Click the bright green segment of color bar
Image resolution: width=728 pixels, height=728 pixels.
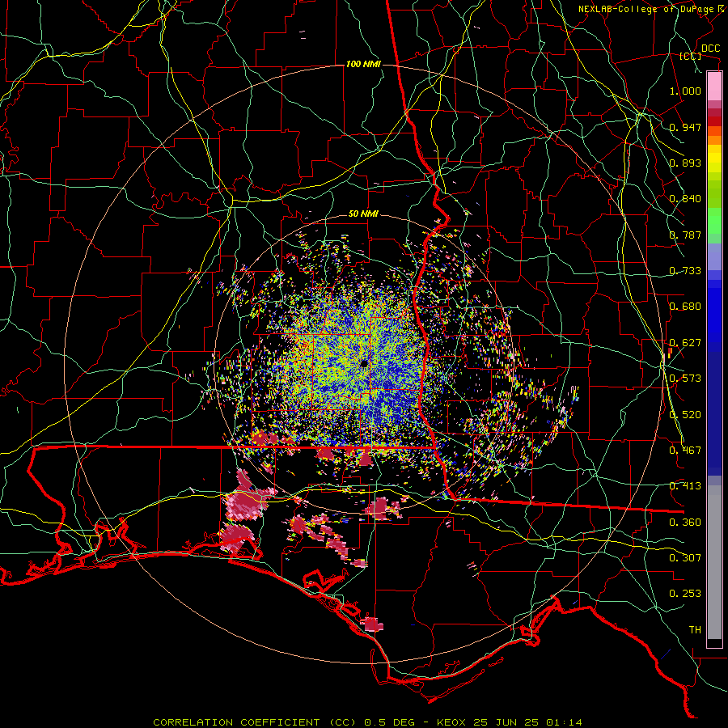pos(714,221)
